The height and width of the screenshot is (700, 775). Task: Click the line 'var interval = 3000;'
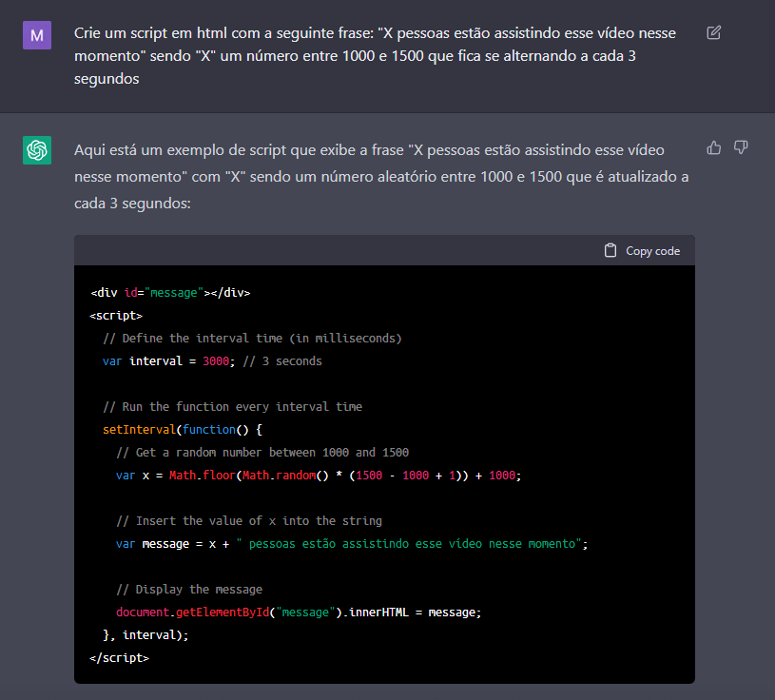pyautogui.click(x=212, y=360)
